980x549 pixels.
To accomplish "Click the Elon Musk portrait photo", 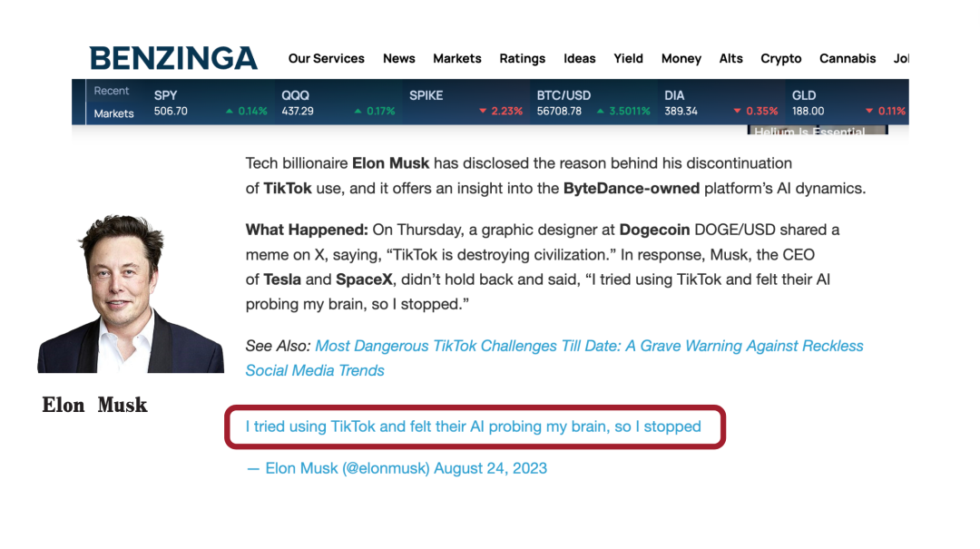I will [x=131, y=293].
